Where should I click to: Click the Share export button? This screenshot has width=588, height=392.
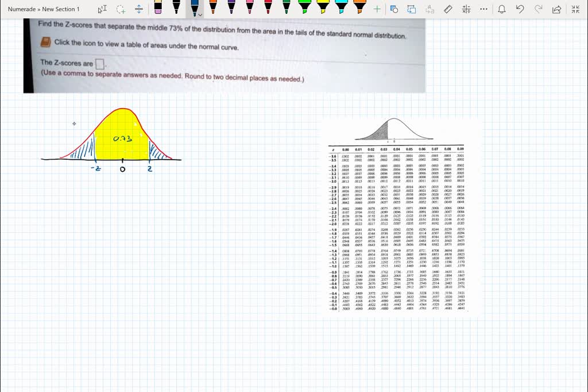(x=556, y=9)
